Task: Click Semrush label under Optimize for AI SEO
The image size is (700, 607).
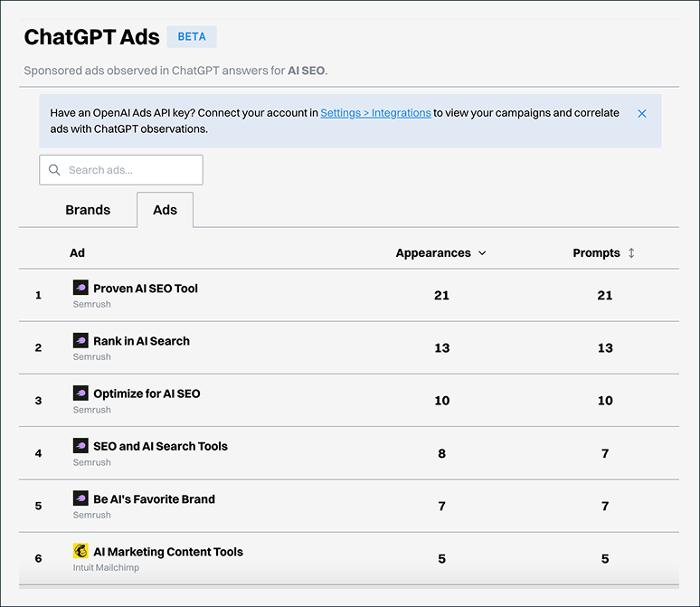Action: [x=92, y=410]
